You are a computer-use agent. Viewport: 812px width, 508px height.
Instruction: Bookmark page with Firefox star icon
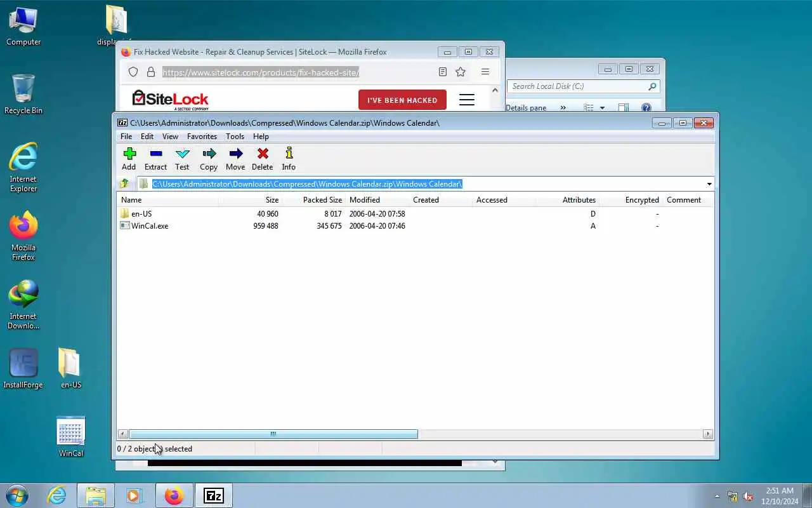coord(461,72)
